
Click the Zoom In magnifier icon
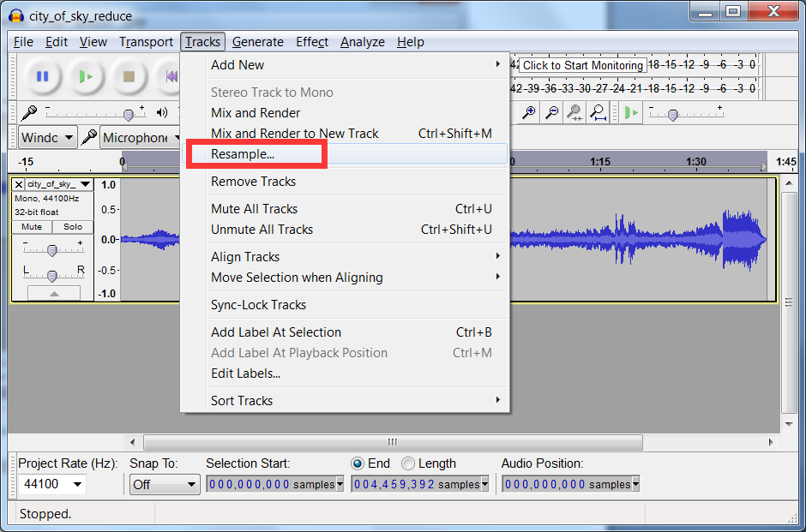530,112
